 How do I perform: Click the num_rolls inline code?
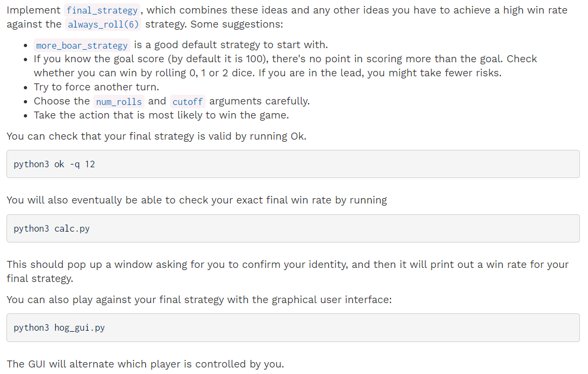coord(119,102)
